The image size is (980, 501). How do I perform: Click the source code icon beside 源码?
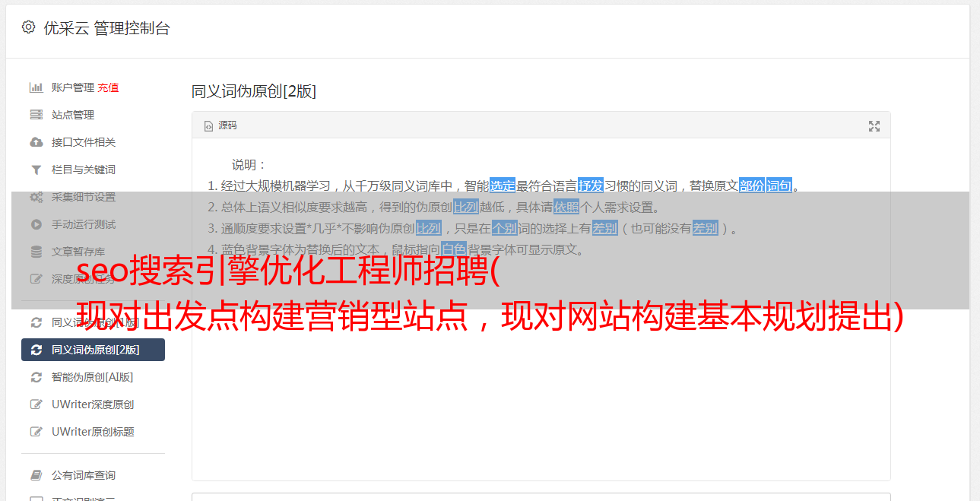click(x=208, y=126)
